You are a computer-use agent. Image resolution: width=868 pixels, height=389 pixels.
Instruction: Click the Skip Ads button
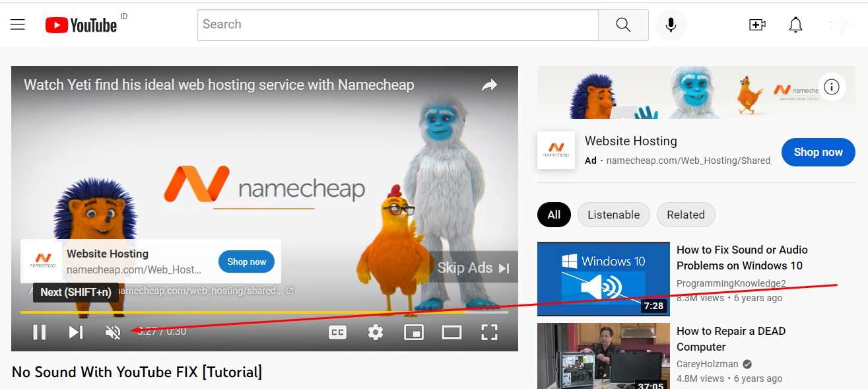click(x=473, y=267)
